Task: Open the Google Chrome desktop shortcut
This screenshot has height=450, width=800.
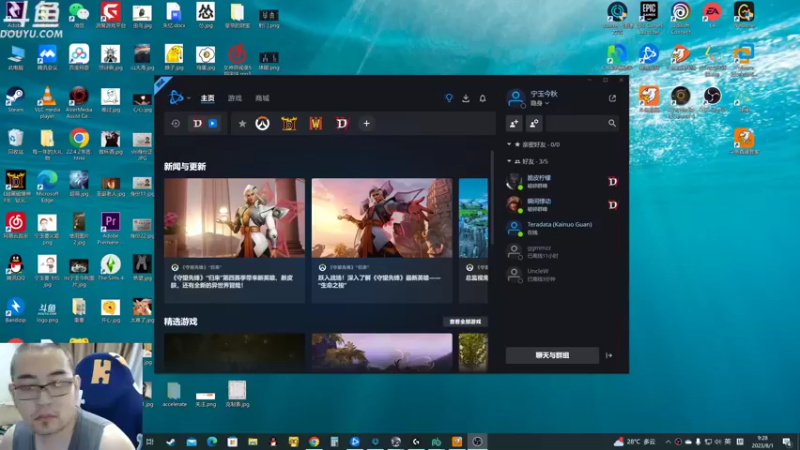Action: [x=79, y=144]
